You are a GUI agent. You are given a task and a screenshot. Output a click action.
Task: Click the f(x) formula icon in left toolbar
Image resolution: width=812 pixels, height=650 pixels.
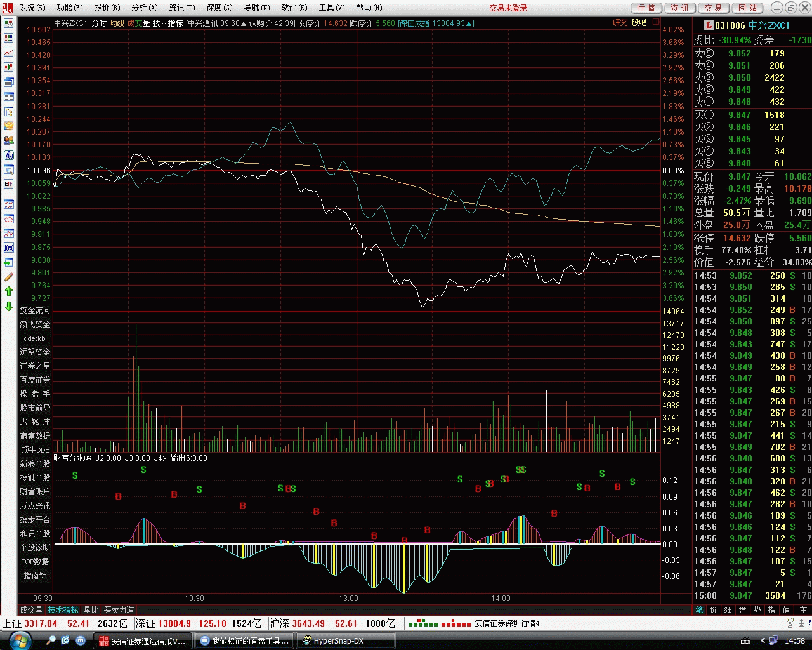[x=9, y=155]
